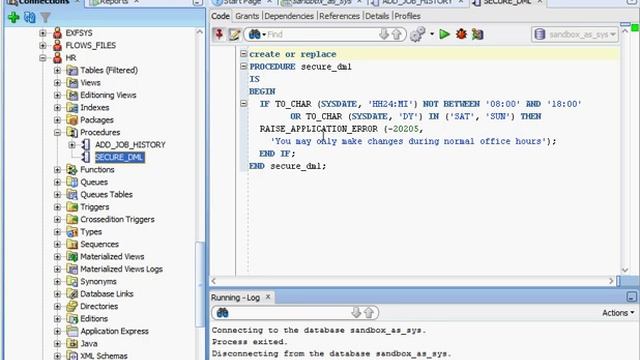Open the Actions dropdown in log panel
The image size is (640, 360).
pos(618,313)
